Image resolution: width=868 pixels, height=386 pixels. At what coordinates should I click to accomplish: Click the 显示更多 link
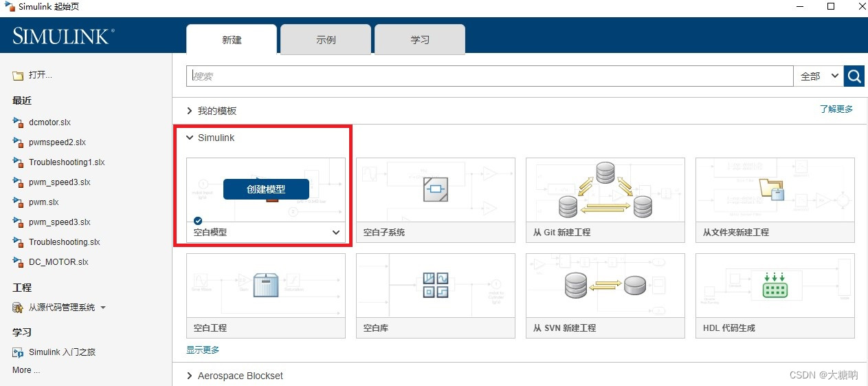click(203, 350)
